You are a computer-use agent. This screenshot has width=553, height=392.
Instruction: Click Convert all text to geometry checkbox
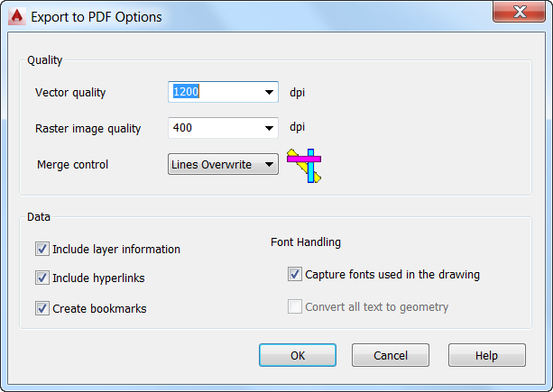295,307
